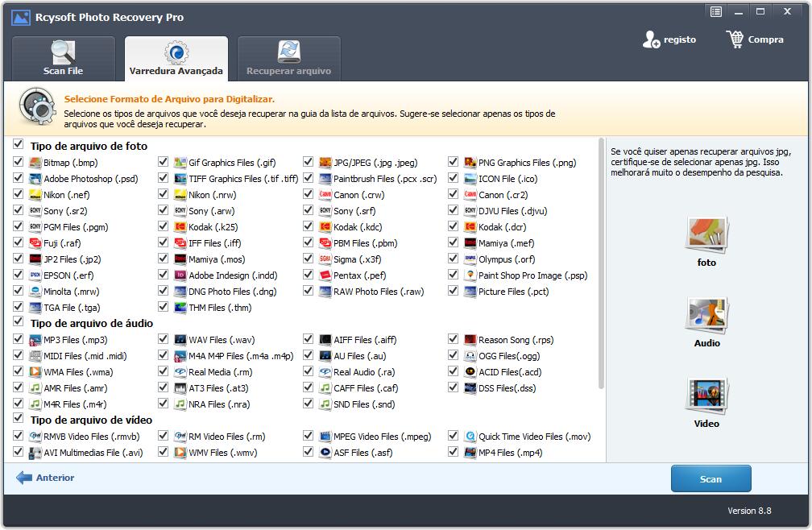The width and height of the screenshot is (812, 530).
Task: Click the EPSON (.erf) label
Action: coord(68,275)
